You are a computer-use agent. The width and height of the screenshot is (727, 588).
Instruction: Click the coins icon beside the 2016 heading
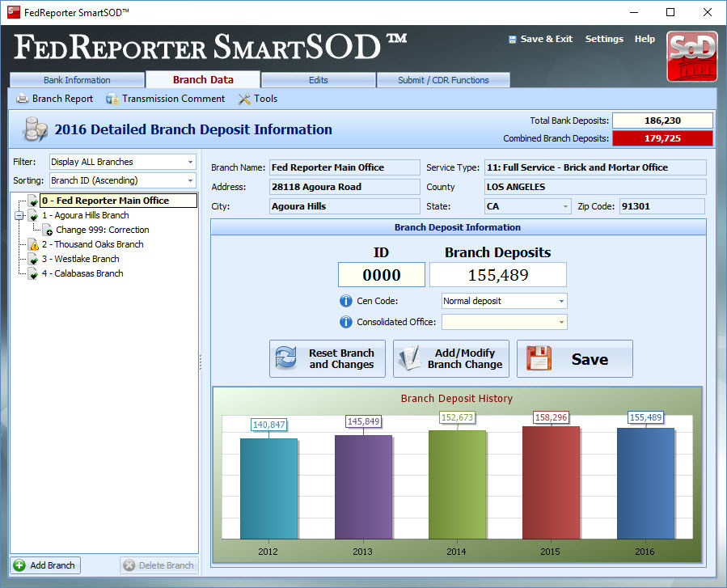pos(36,129)
